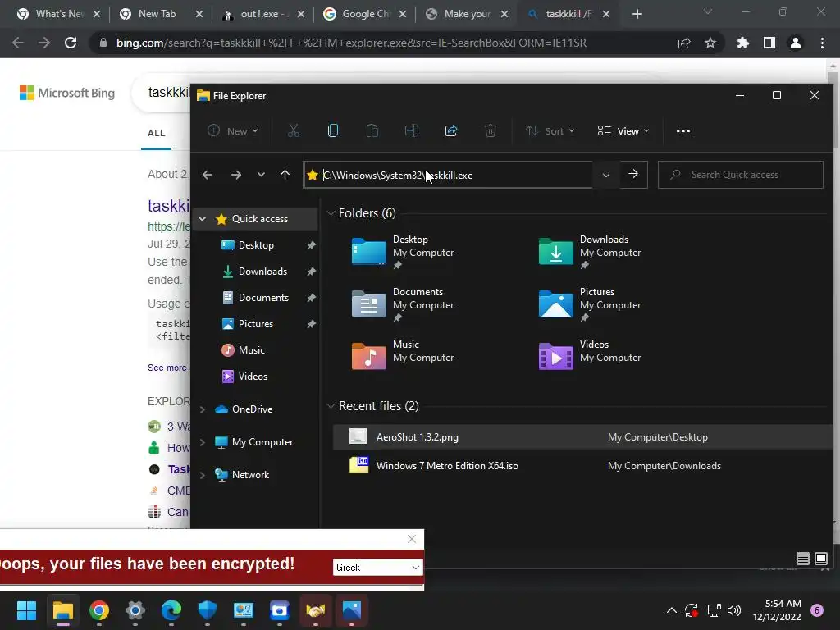
Task: Close the small window above ransomware banner
Action: (412, 539)
